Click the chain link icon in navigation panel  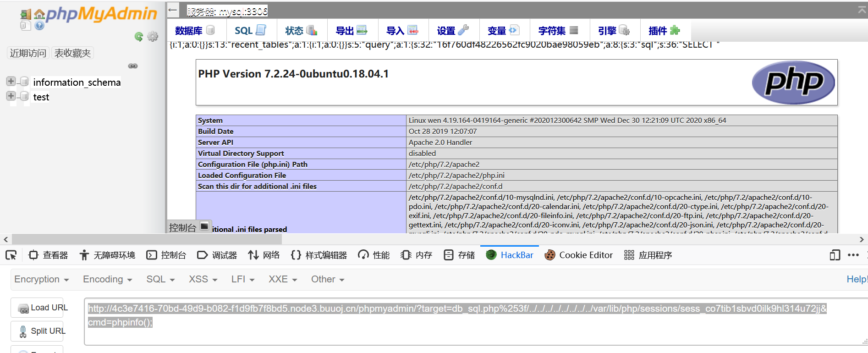(133, 66)
